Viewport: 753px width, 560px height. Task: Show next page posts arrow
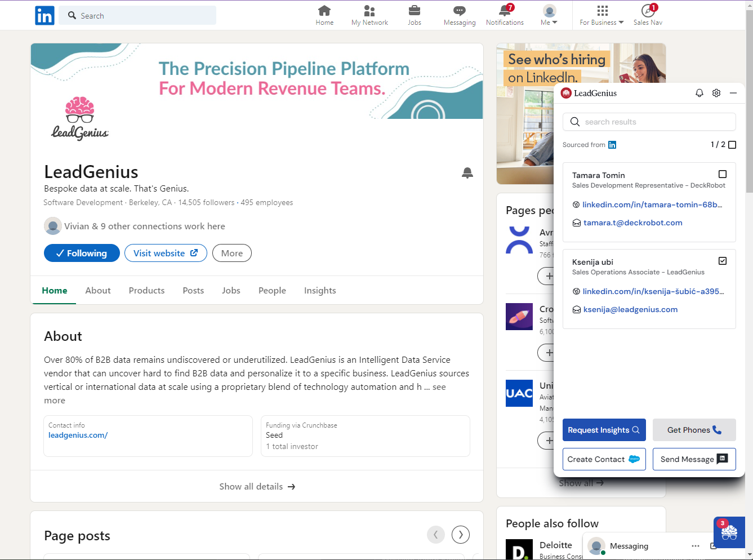(461, 535)
